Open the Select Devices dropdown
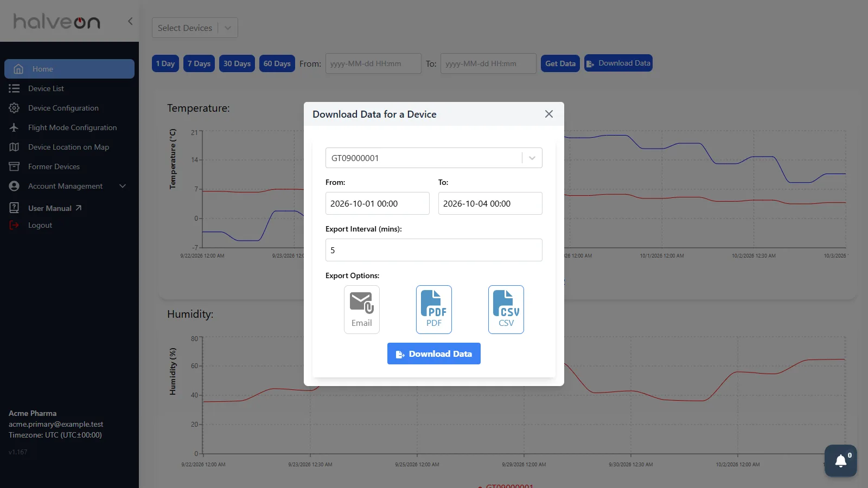Image resolution: width=868 pixels, height=488 pixels. point(195,28)
